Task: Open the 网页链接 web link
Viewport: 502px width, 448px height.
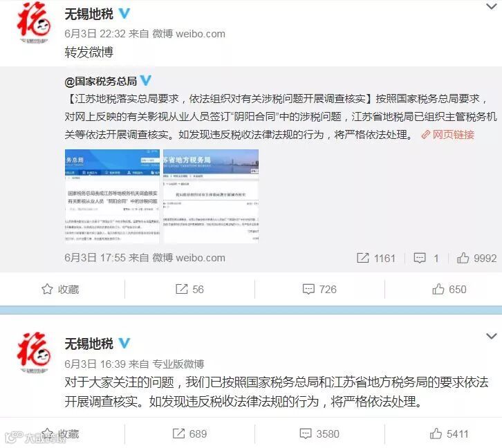Action: 448,135
